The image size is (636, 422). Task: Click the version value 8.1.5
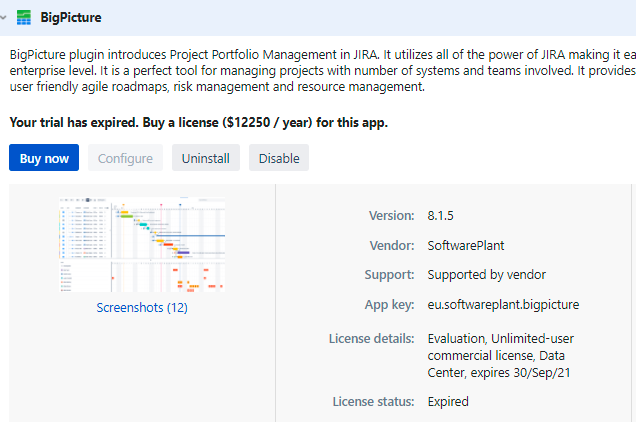pos(440,215)
